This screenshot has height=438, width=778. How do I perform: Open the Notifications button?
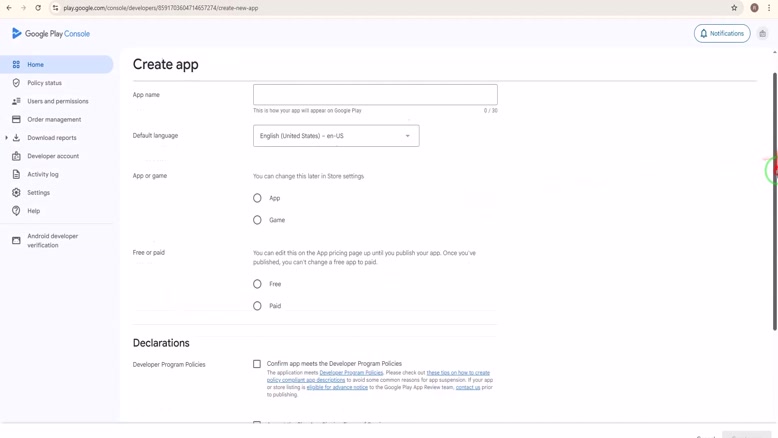pos(722,34)
